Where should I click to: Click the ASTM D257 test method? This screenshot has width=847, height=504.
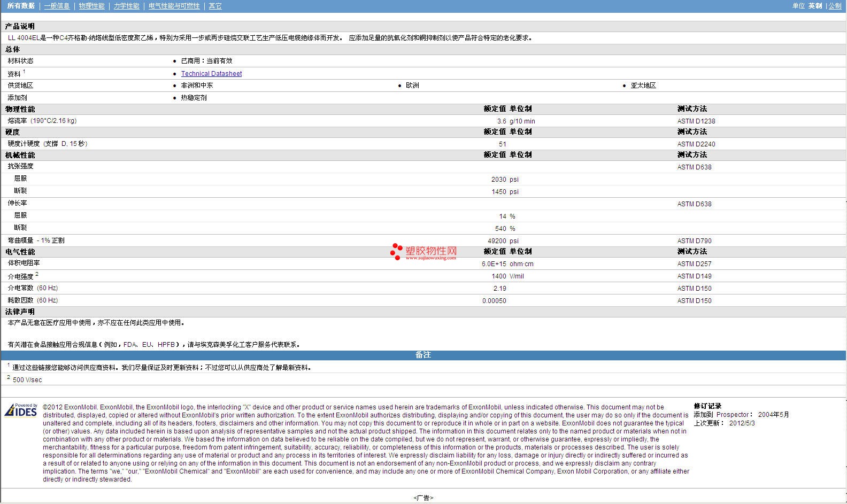tap(694, 264)
